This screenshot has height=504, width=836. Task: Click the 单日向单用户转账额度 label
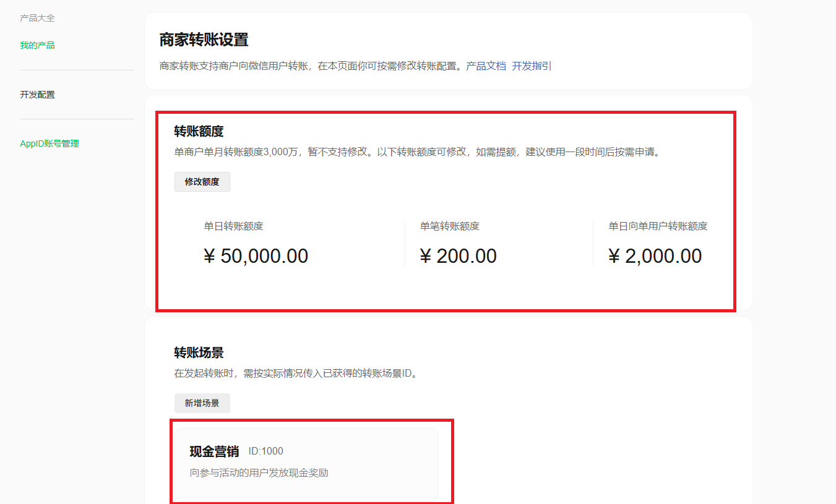click(x=658, y=226)
